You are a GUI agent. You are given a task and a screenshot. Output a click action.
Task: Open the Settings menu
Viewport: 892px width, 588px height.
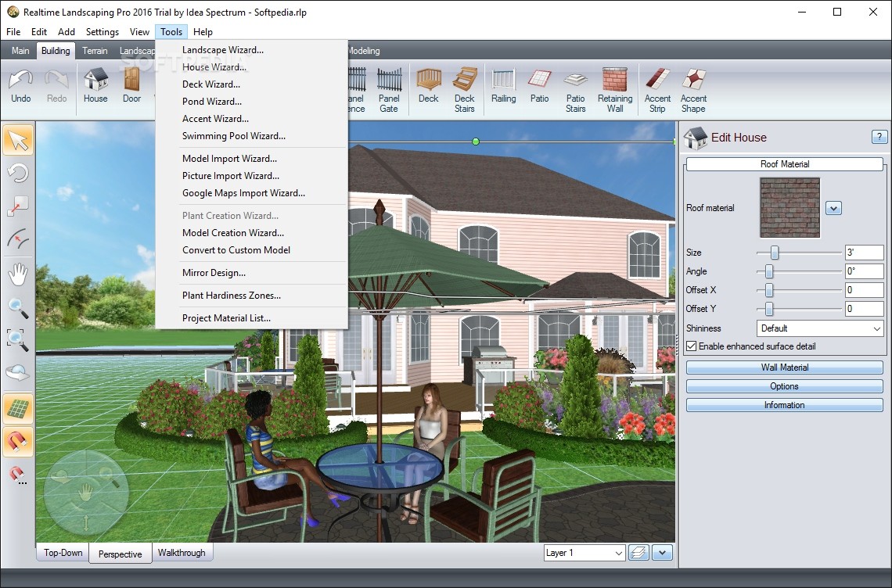(x=103, y=32)
